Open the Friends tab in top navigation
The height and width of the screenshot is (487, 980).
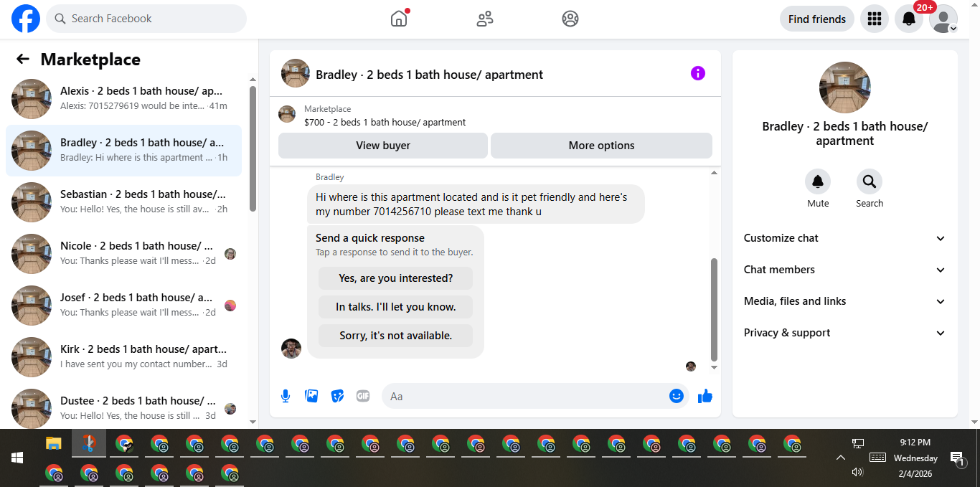tap(485, 19)
